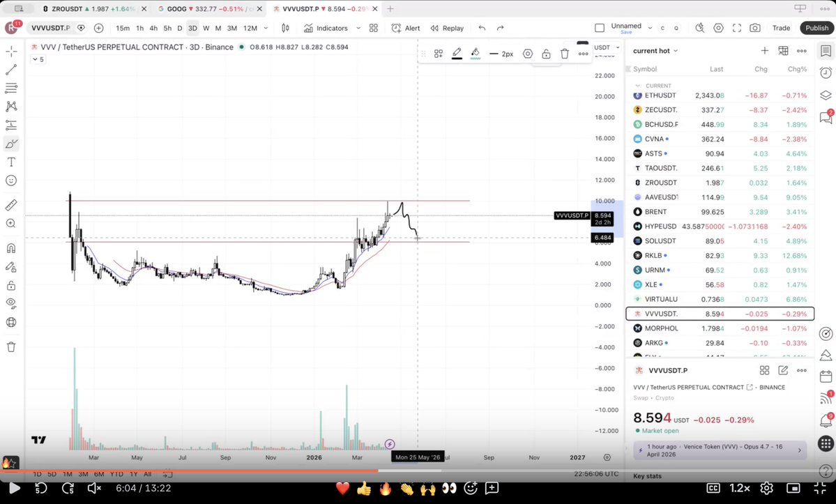This screenshot has width=836, height=504.
Task: Select the YTD date range
Action: (116, 473)
